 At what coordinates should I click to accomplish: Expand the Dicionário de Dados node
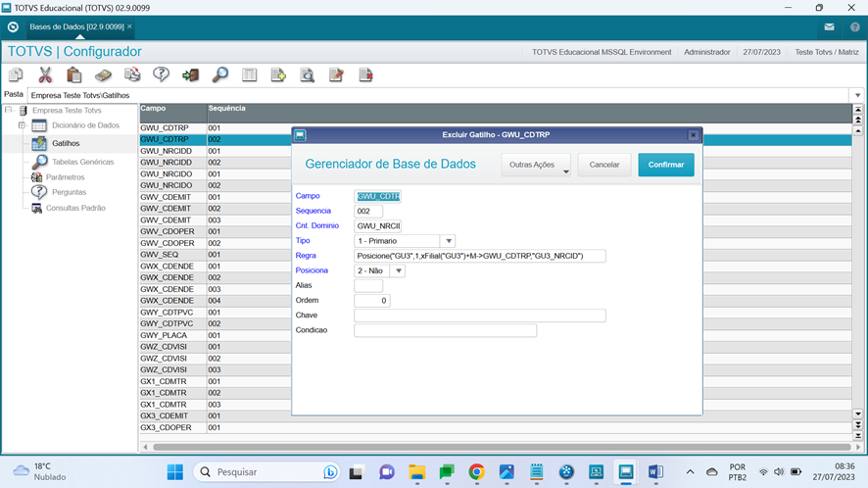pos(22,125)
